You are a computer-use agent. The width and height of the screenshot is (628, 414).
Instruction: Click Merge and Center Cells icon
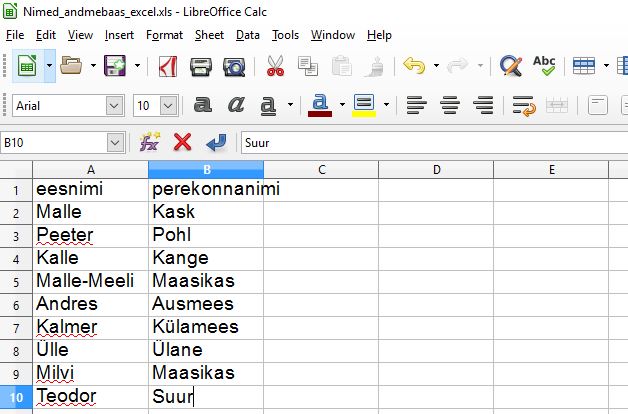tap(557, 106)
